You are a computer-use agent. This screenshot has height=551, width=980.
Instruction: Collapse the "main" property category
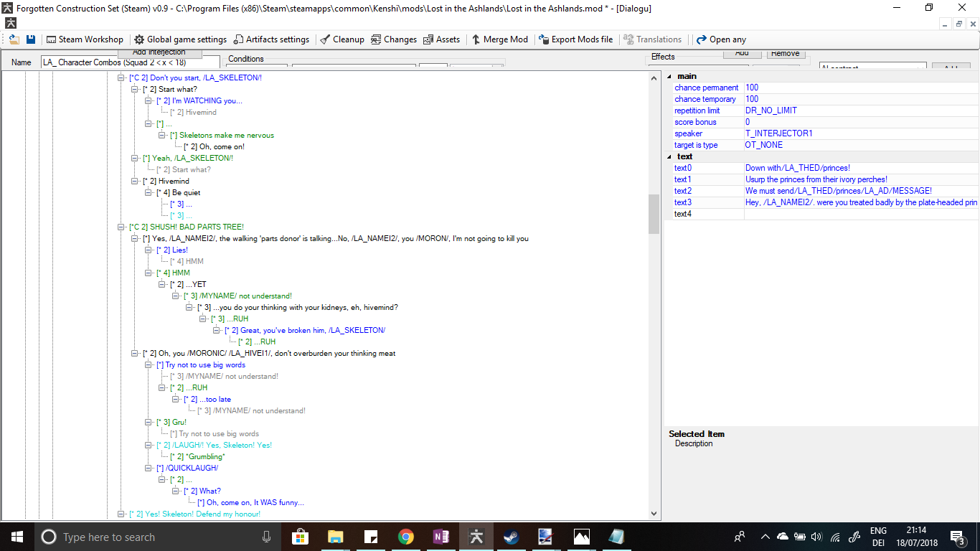[669, 76]
